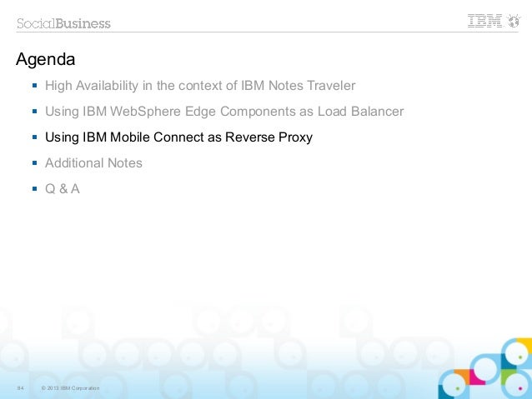The image size is (532, 399).
Task: Select 'Using IBM Mobile Connect as Reverse Proxy'
Action: (178, 137)
